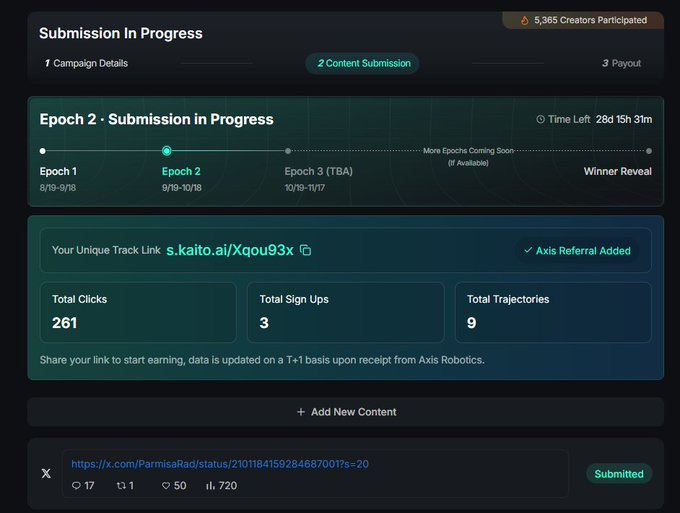The height and width of the screenshot is (513, 680).
Task: Click the flame icon beside Creators Participated
Action: coord(524,20)
